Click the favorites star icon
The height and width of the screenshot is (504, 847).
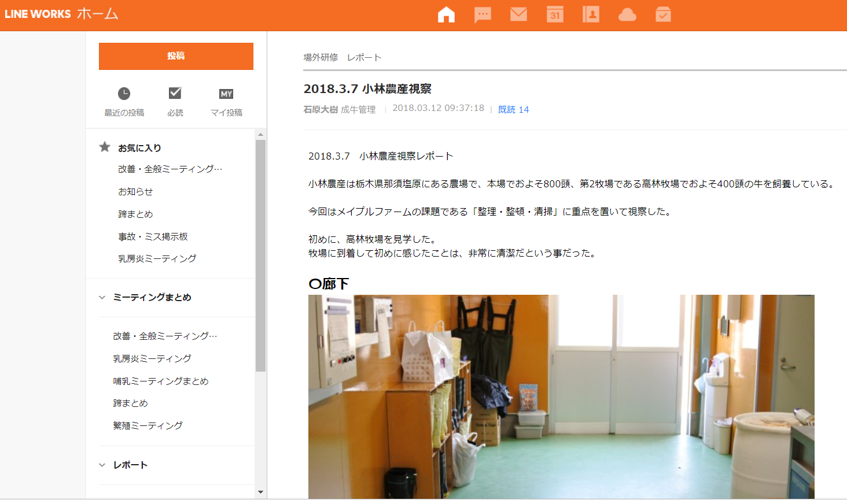[105, 147]
